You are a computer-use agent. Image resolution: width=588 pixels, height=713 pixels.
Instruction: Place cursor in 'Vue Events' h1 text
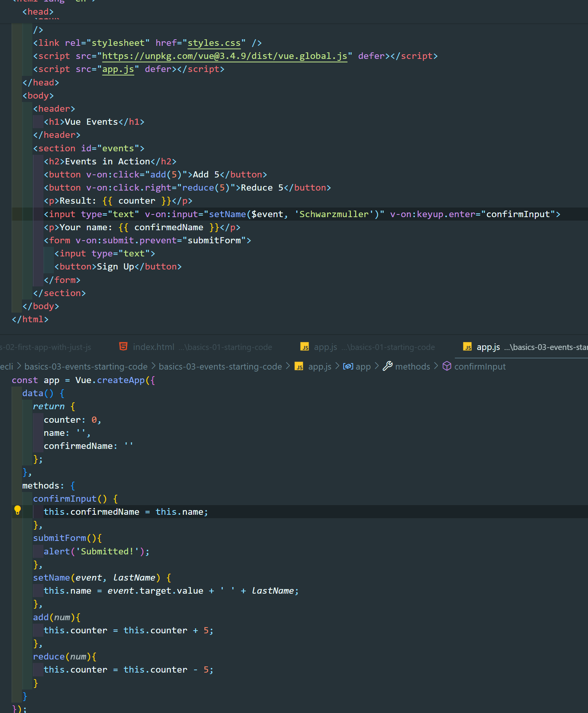coord(91,122)
